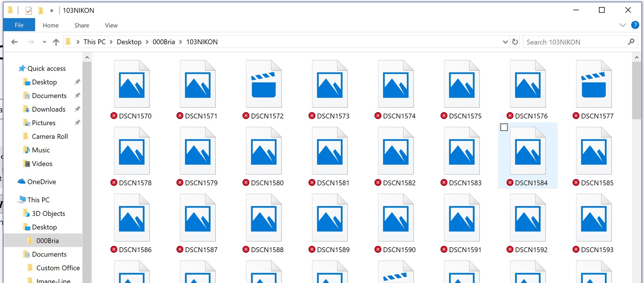The image size is (644, 283).
Task: Click This PC in the address bar
Action: [x=94, y=42]
